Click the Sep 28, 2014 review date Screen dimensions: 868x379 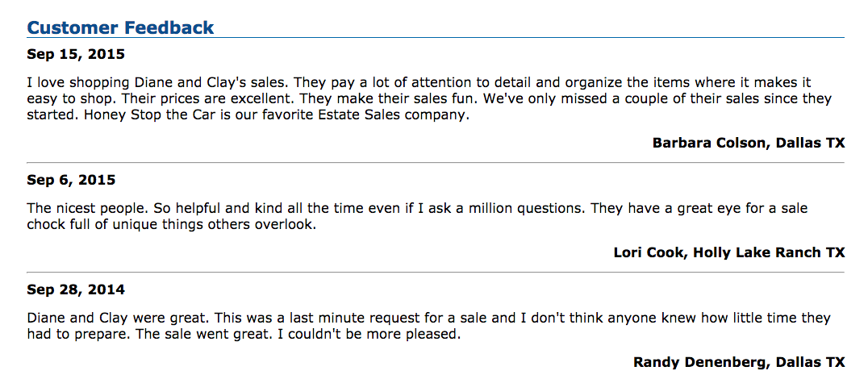pyautogui.click(x=76, y=289)
